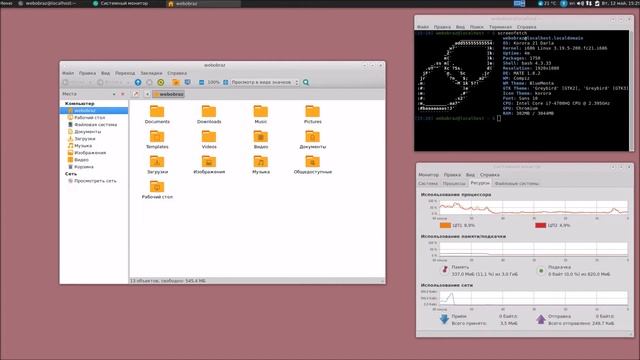Switch to Системный монитор taskbar entry
This screenshot has height=360, width=640.
point(120,3)
